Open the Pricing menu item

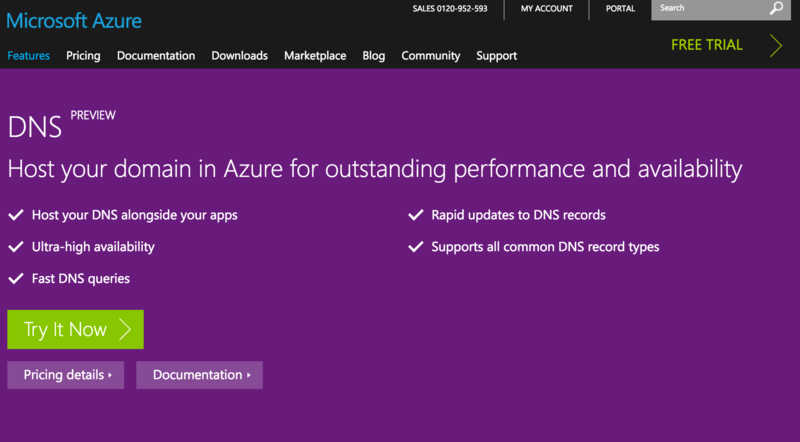coord(83,56)
